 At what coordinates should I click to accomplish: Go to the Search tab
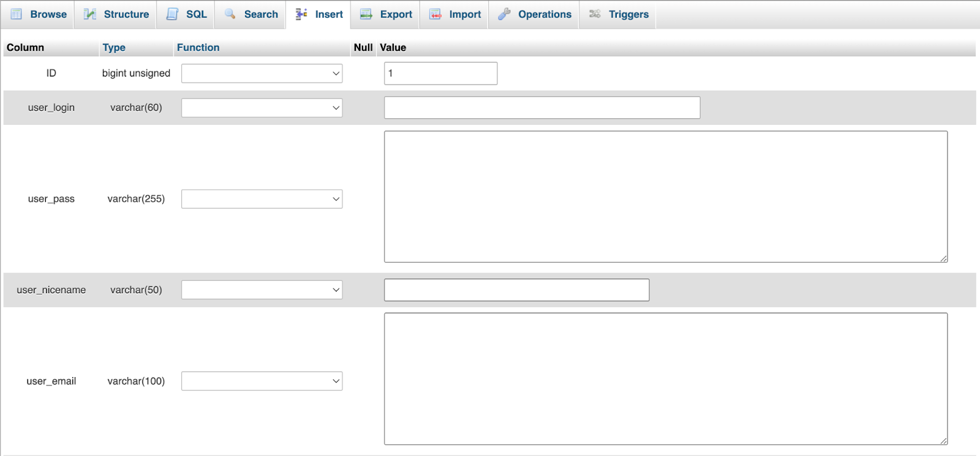(x=251, y=14)
